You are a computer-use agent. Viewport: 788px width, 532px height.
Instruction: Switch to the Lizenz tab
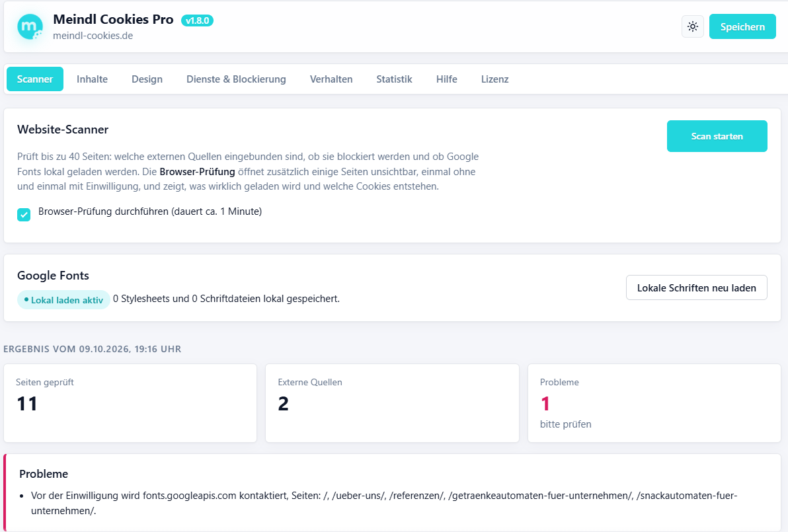tap(495, 79)
